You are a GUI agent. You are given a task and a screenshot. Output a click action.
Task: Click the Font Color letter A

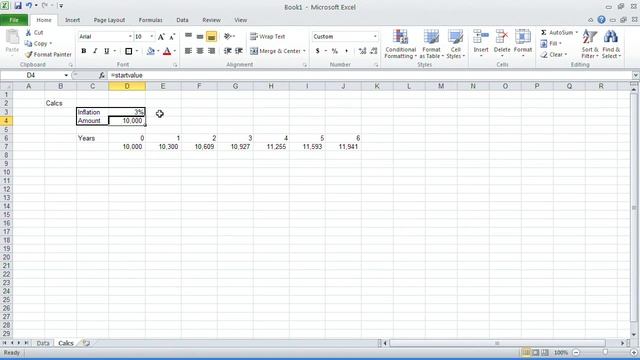pyautogui.click(x=167, y=51)
